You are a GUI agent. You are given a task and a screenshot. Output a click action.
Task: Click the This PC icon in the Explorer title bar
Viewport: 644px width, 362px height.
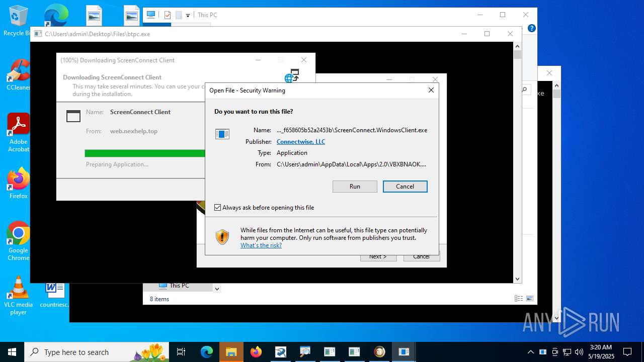coord(151,15)
